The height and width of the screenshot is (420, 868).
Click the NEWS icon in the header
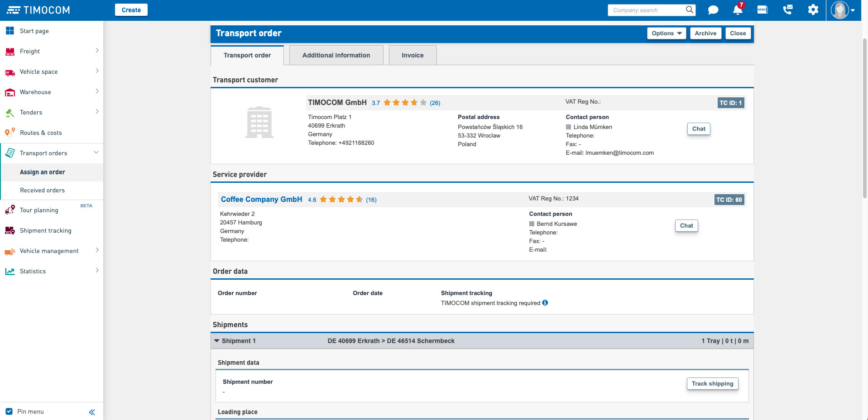pos(762,10)
